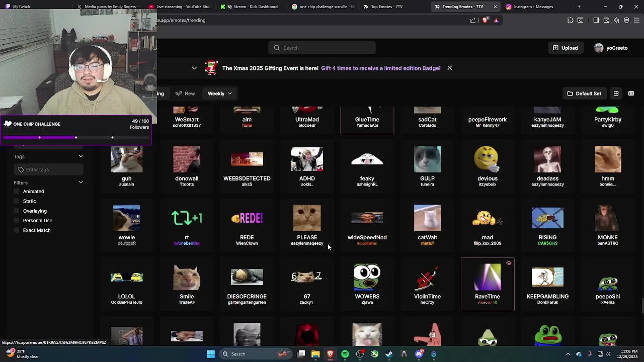Screen dimensions: 644x362
Task: Enable the Overlaying filter
Action: click(17, 211)
